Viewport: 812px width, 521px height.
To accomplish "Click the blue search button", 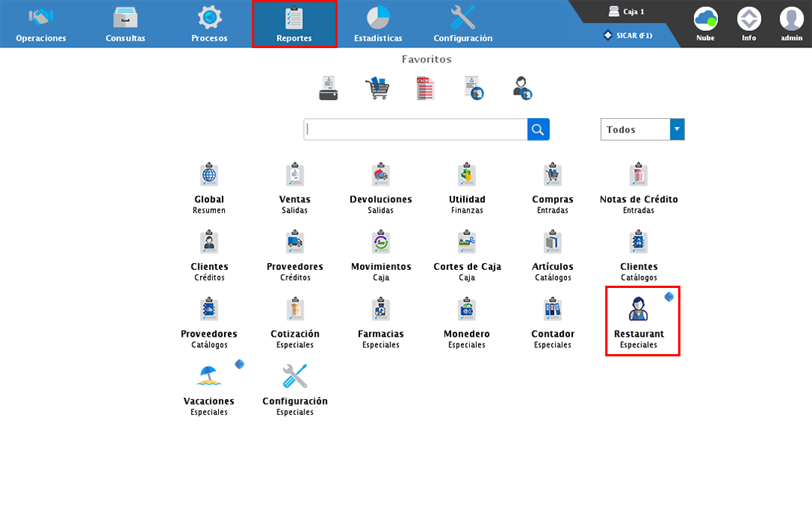I will 538,129.
